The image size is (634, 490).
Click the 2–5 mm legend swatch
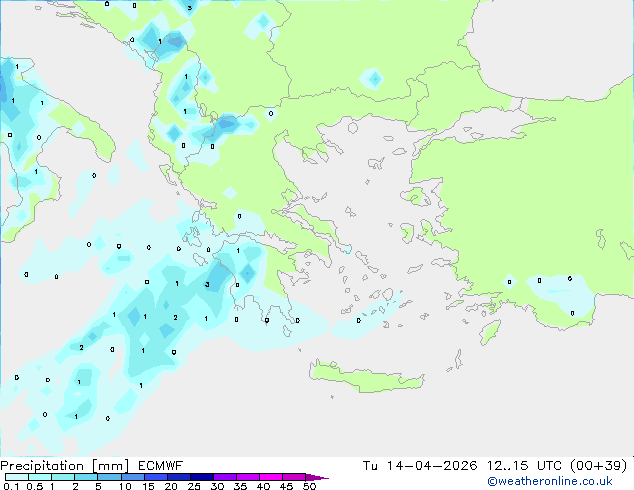[86, 477]
